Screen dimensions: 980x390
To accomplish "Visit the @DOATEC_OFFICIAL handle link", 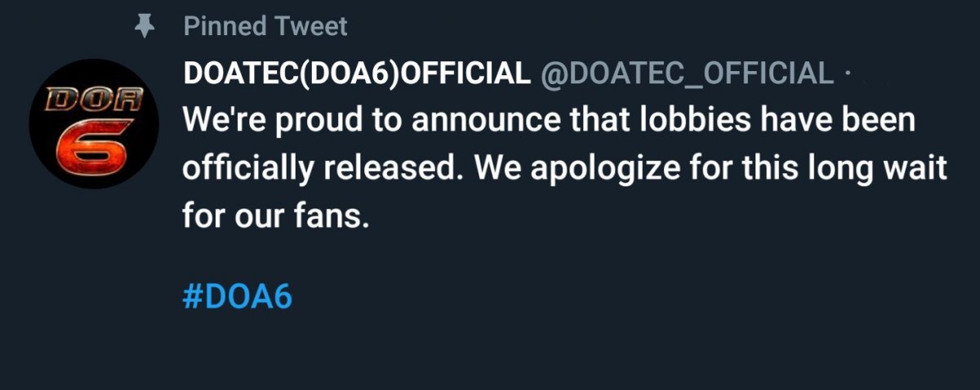I will [x=686, y=74].
